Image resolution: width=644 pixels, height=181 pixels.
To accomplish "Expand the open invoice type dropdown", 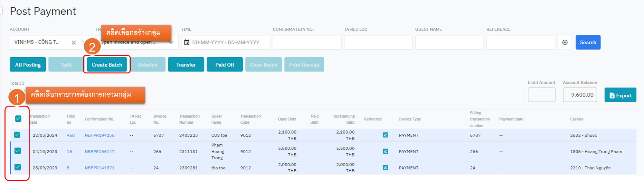I will [x=171, y=43].
